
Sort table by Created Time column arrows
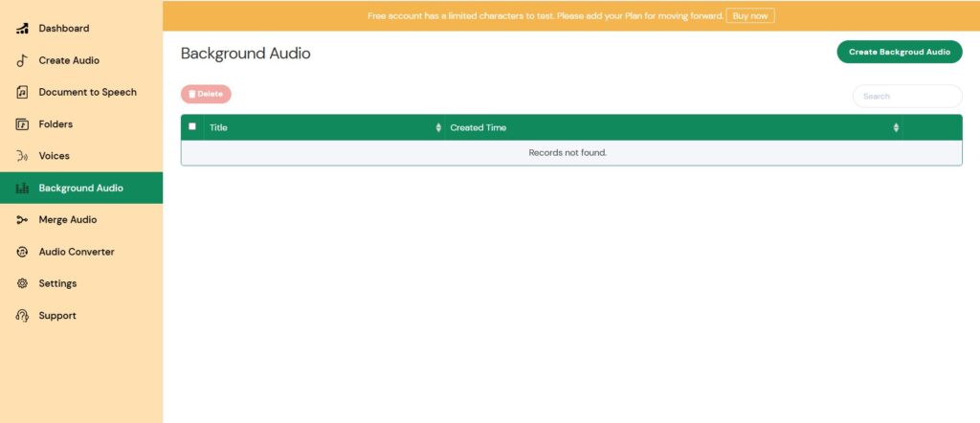click(x=896, y=127)
